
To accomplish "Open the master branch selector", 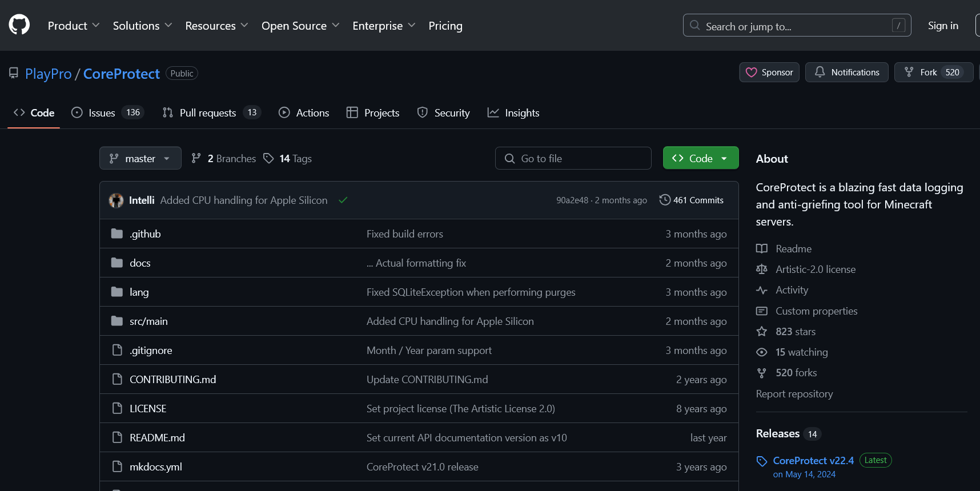I will point(140,158).
